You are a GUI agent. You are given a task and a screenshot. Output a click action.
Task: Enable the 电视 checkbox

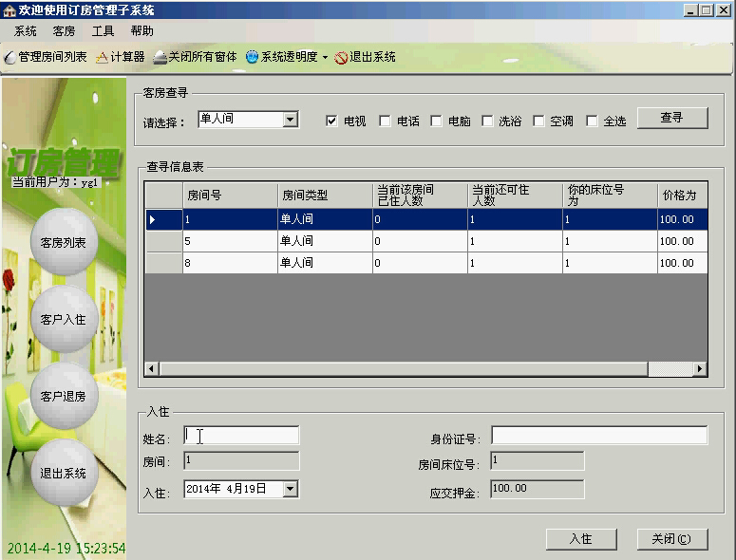(x=331, y=121)
